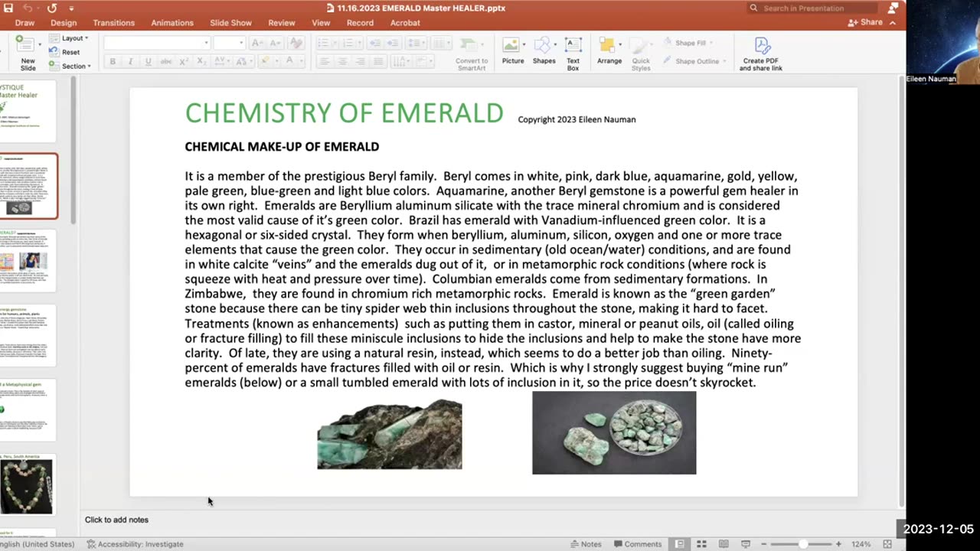Open the Shapes gallery

pos(544,52)
